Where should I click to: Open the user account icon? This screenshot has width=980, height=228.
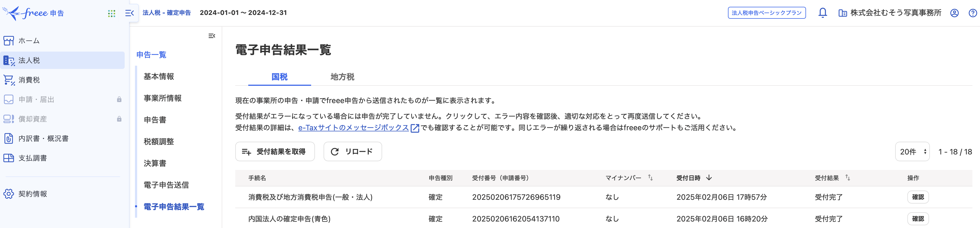954,13
